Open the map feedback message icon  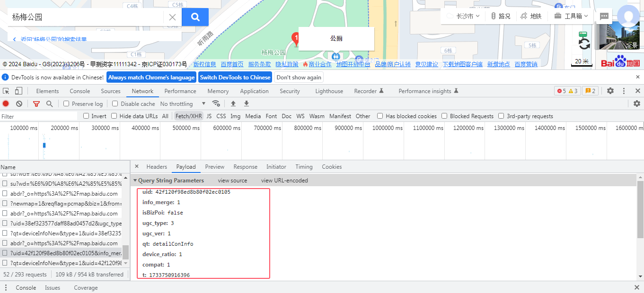(604, 16)
